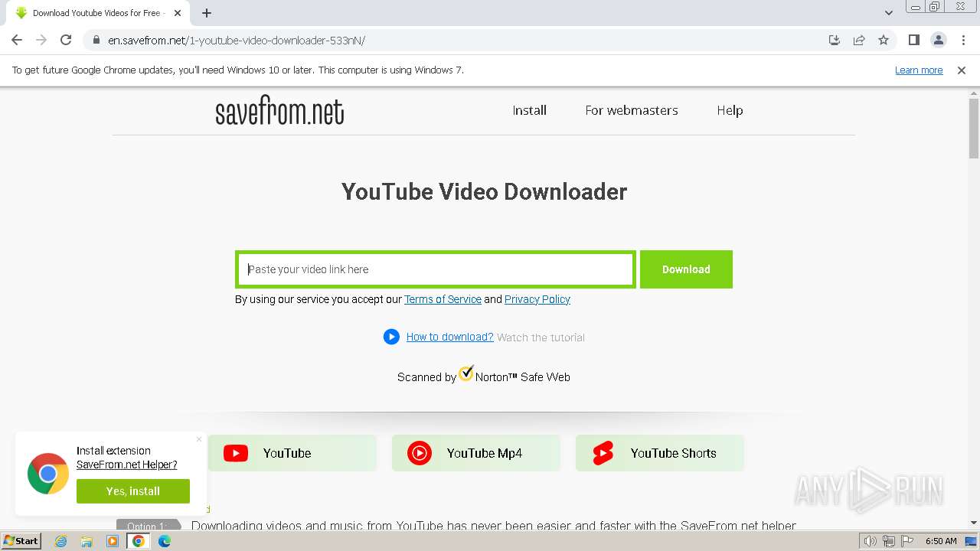The image size is (980, 551).
Task: Launch Internet Explorer from the taskbar
Action: [x=60, y=541]
